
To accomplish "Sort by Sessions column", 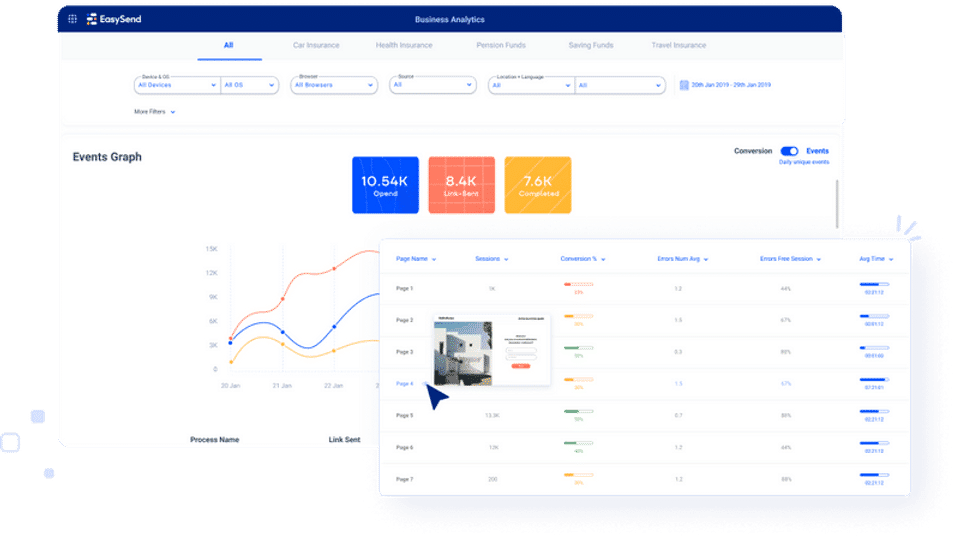I will pos(492,259).
